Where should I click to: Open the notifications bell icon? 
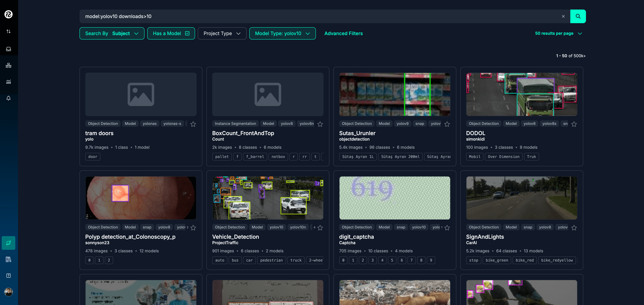click(x=9, y=98)
